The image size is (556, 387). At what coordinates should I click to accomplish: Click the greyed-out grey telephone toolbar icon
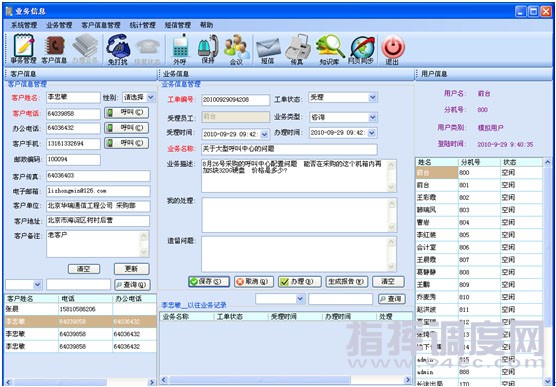tap(147, 51)
